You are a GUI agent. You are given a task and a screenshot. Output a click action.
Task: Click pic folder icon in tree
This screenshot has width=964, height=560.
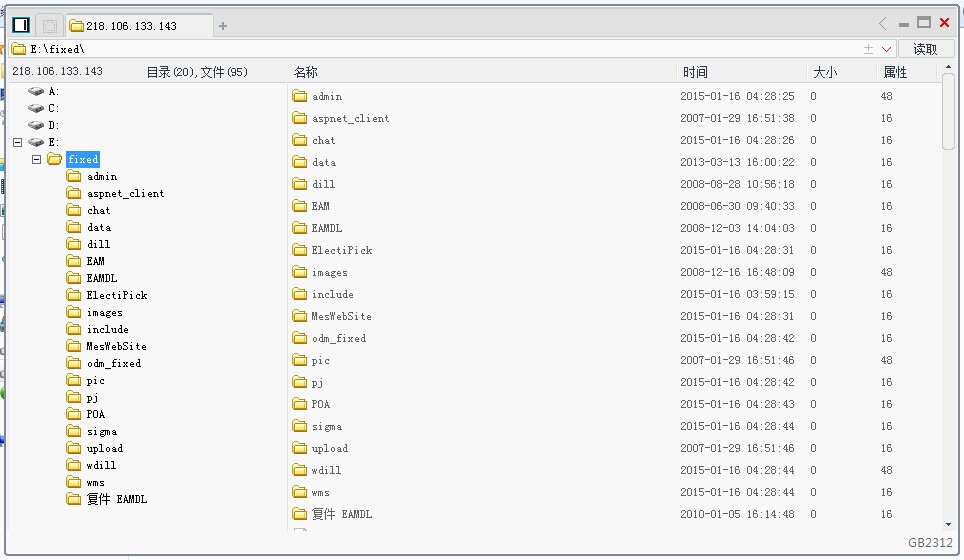[x=74, y=381]
